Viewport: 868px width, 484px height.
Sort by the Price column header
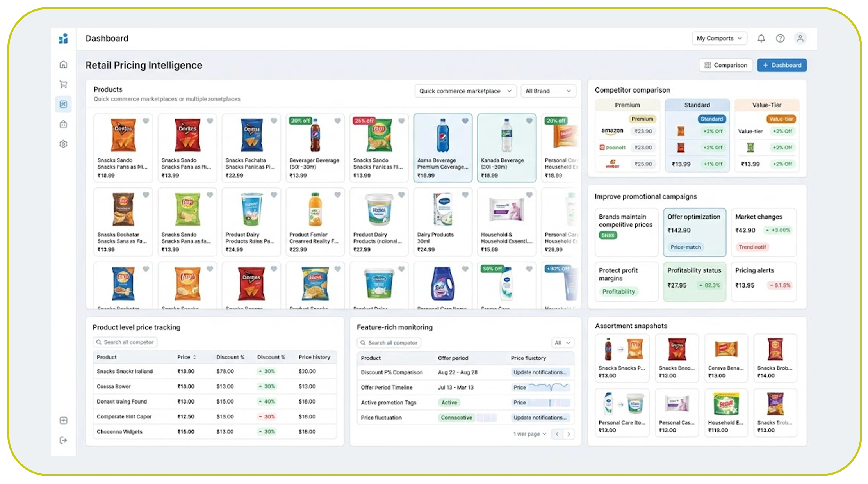186,357
